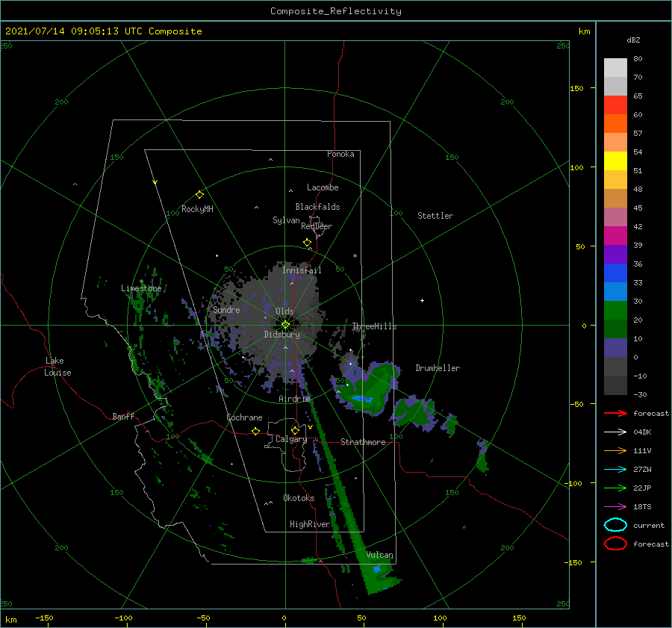Image resolution: width=672 pixels, height=628 pixels.
Task: Click the Strathmore town label
Action: 363,442
